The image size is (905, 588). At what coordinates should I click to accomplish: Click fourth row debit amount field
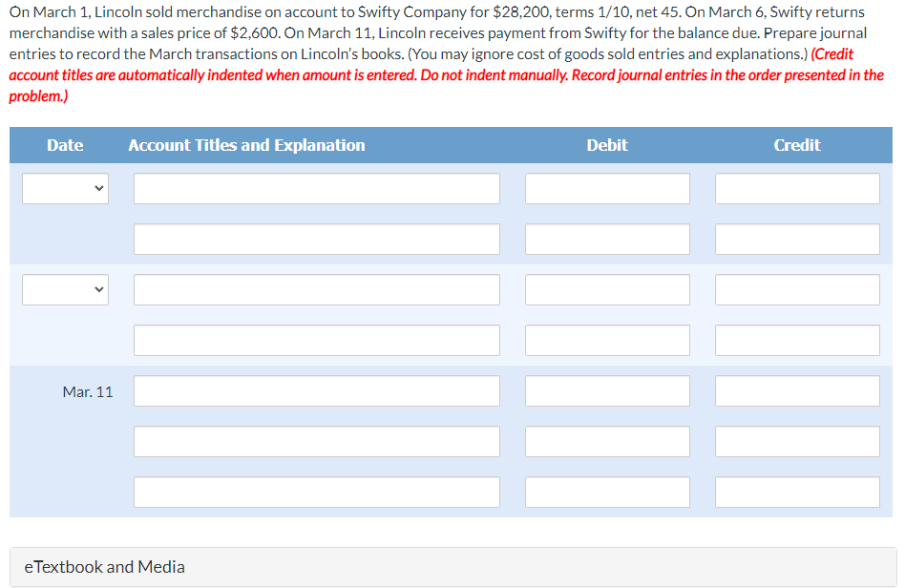[607, 341]
